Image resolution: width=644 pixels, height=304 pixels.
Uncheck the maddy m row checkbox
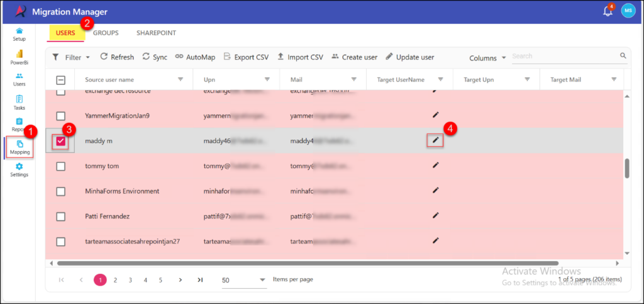[61, 142]
